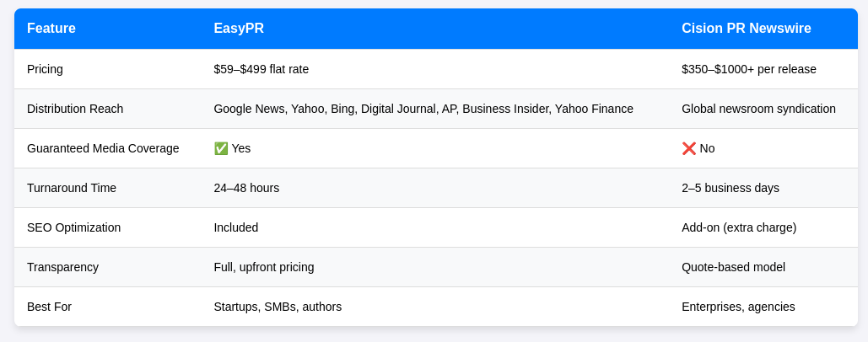868x342 pixels.
Task: Click the red X icon beside No
Action: 689,148
